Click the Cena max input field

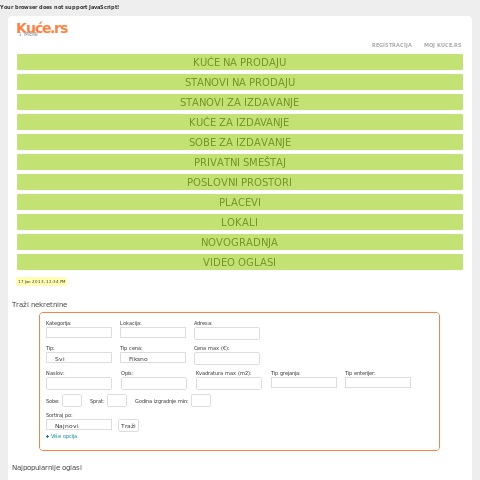[227, 358]
